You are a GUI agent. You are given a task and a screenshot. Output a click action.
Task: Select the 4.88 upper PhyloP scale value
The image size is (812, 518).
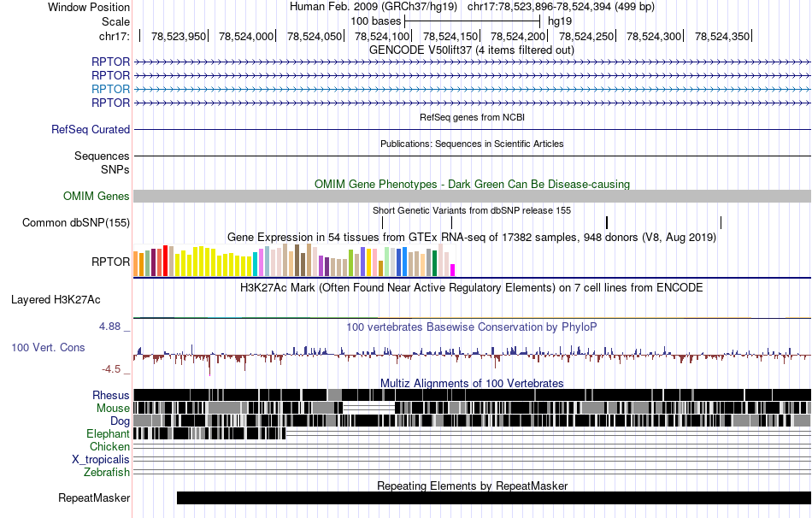click(x=109, y=327)
